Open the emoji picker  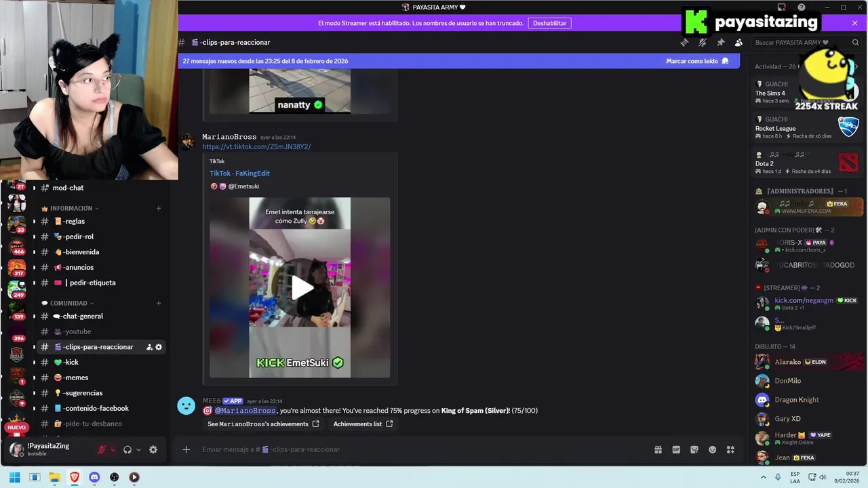[x=712, y=449]
